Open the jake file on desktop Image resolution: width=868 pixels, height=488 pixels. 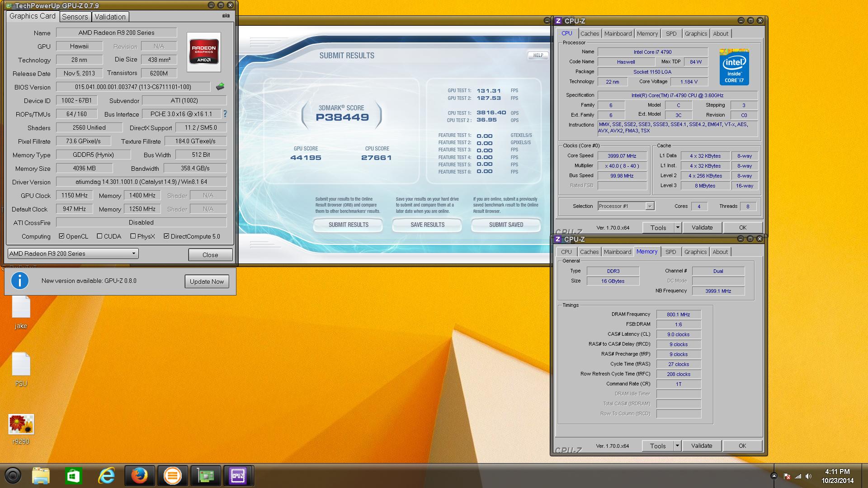click(x=21, y=313)
